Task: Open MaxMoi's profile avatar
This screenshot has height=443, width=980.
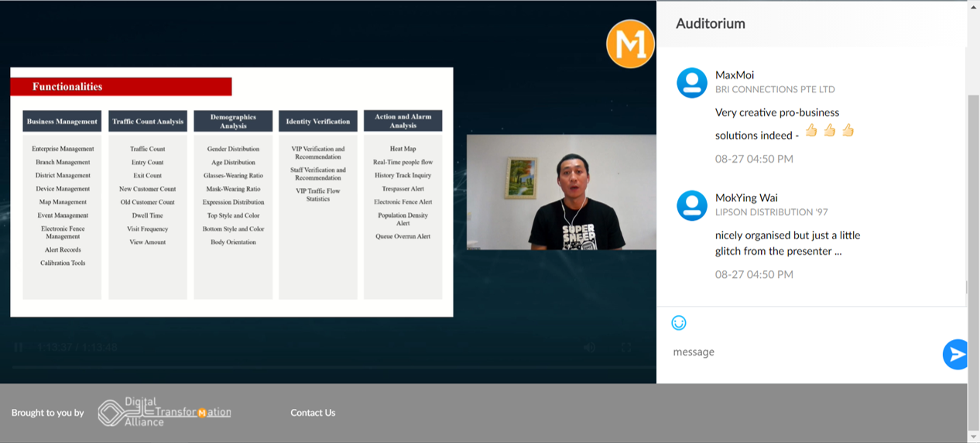Action: [692, 83]
